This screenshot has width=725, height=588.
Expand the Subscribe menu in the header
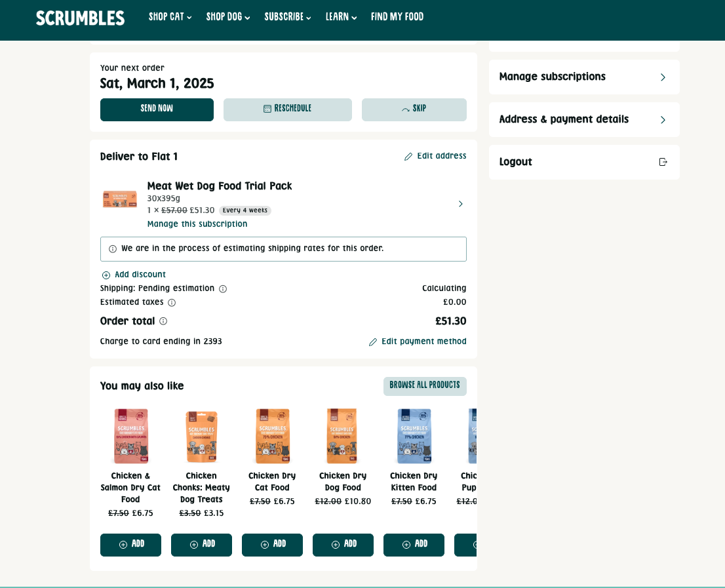coord(287,17)
